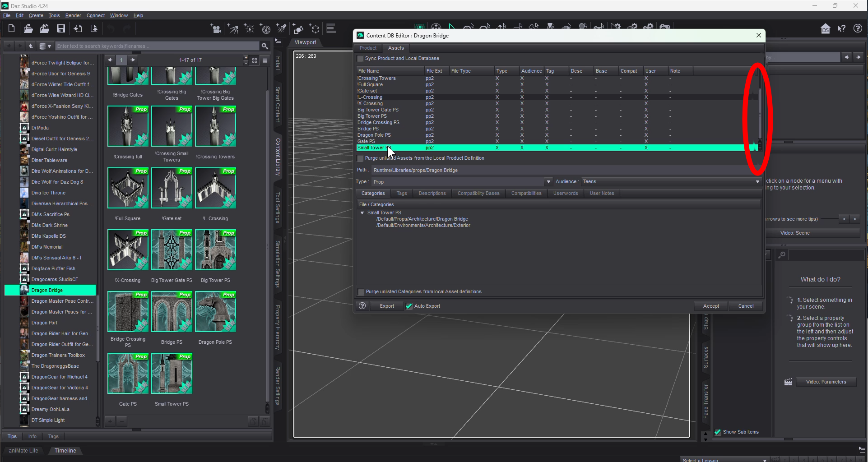Screen dimensions: 868x462
Task: Select the Big Tower PS thumbnail
Action: click(x=215, y=250)
